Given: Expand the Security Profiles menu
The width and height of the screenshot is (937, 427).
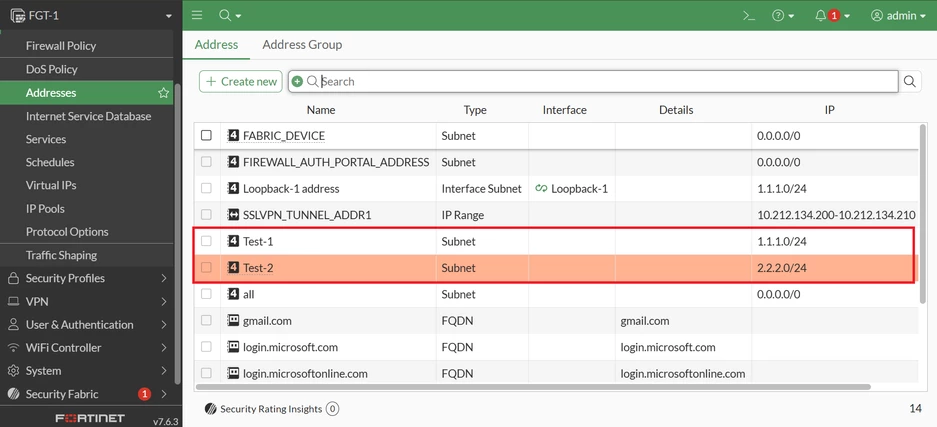Looking at the screenshot, I should coord(87,278).
